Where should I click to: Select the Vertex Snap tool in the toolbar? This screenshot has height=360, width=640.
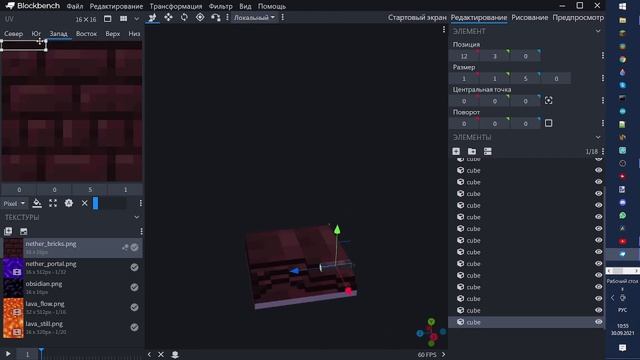(216, 18)
